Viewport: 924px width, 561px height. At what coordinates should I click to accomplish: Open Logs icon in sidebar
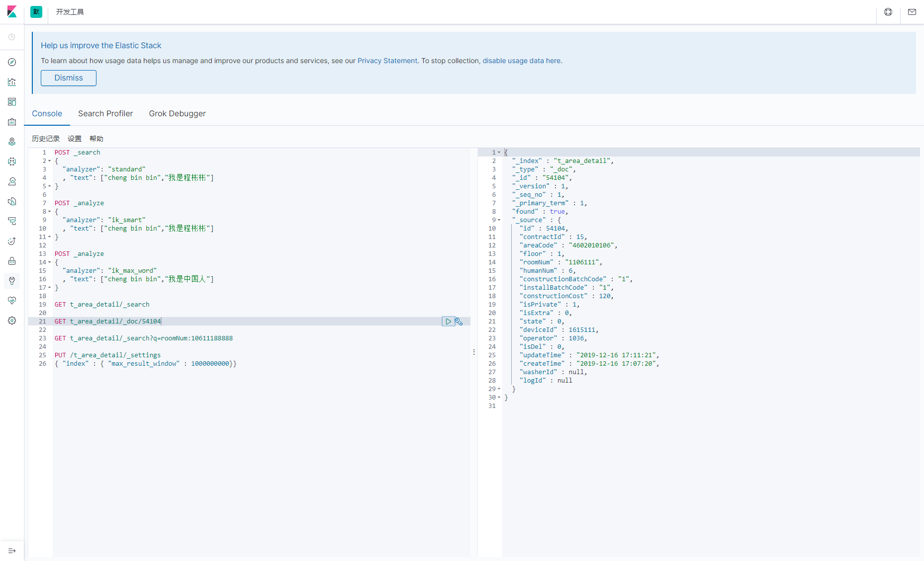click(12, 201)
